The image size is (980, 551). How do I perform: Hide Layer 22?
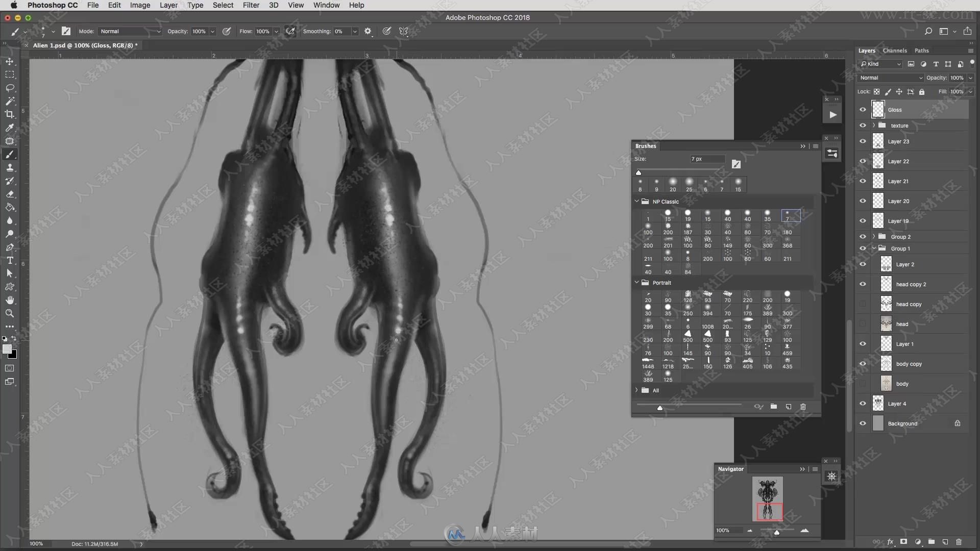(863, 161)
